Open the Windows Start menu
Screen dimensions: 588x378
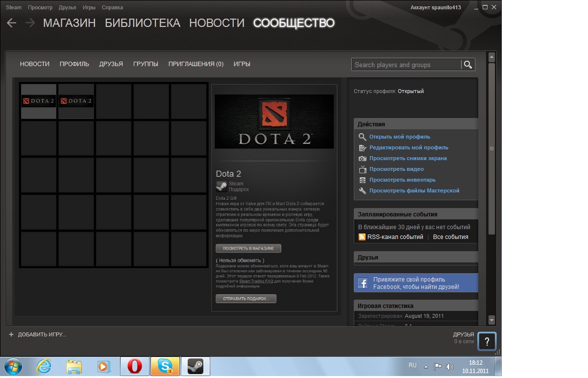click(12, 367)
